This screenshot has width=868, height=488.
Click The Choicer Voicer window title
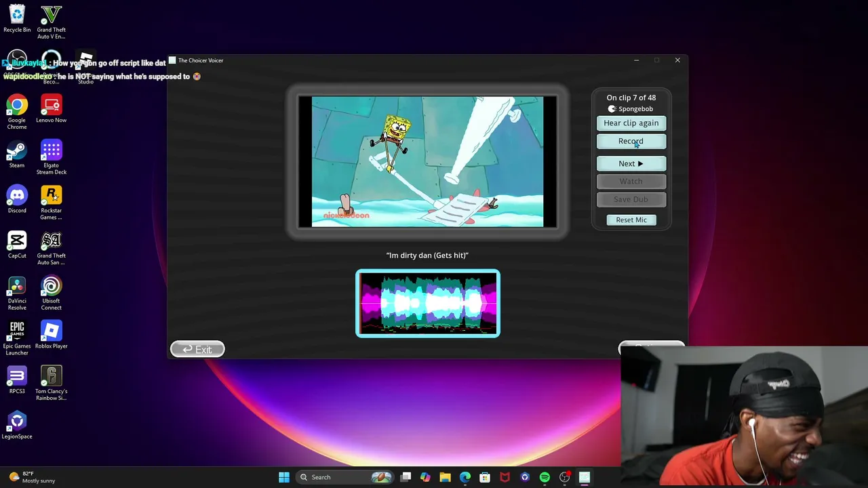(201, 60)
